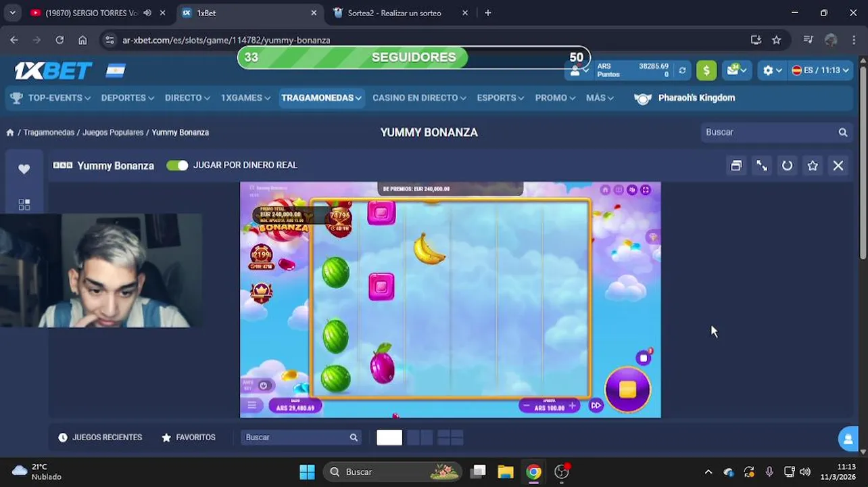Open Juegos Populares breadcrumb link
This screenshot has height=487, width=868.
click(x=113, y=133)
